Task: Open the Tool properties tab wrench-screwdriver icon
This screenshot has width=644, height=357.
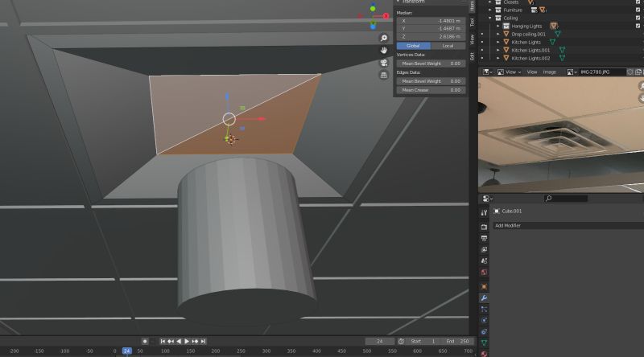Action: [x=484, y=212]
